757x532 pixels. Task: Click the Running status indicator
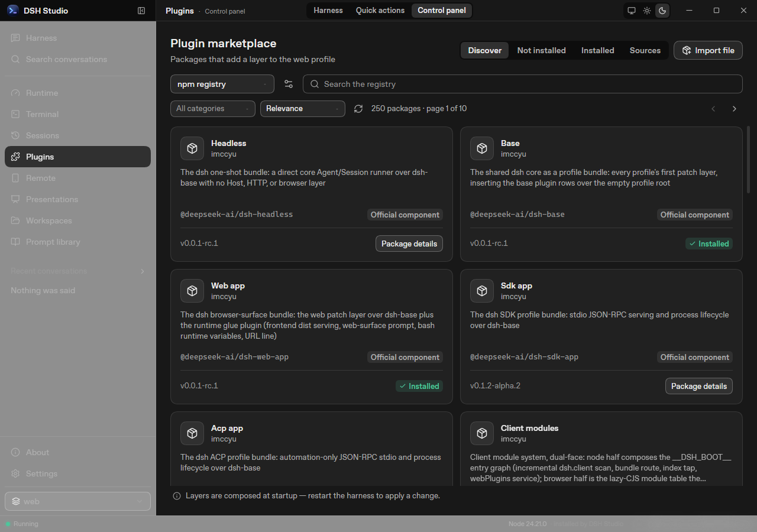coord(22,524)
